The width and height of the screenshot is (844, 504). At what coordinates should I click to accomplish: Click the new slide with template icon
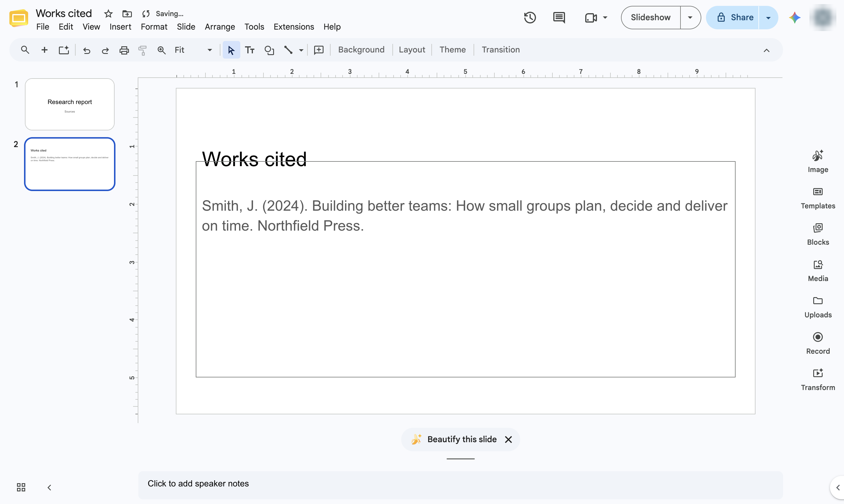tap(64, 50)
